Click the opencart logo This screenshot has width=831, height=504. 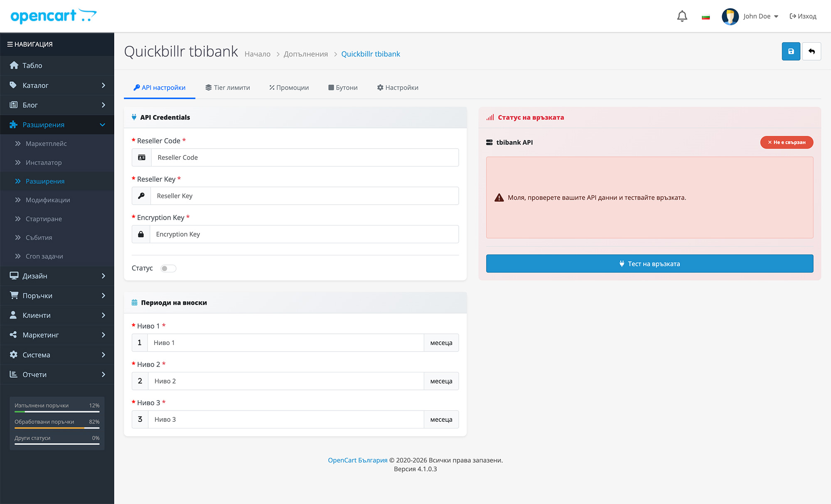53,16
